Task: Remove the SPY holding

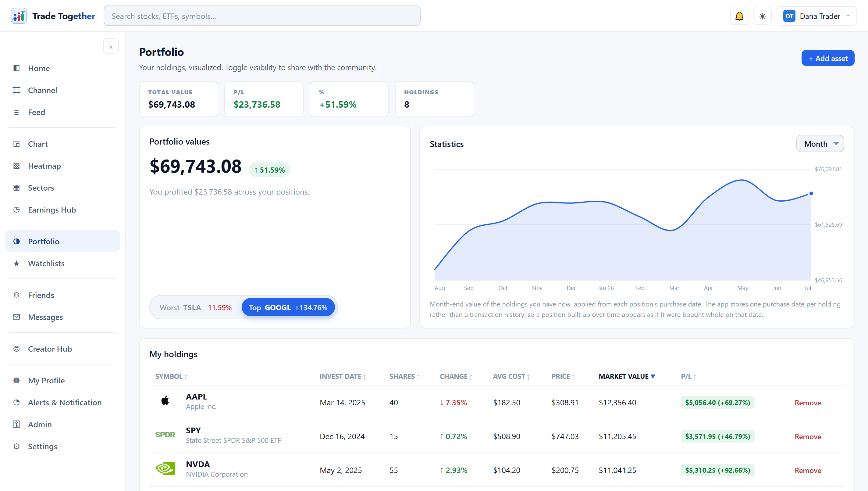Action: [x=808, y=436]
